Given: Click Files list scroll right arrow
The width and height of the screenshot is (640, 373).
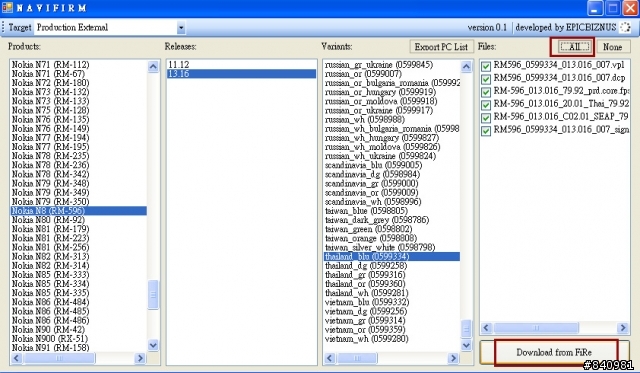Looking at the screenshot, I should 623,328.
